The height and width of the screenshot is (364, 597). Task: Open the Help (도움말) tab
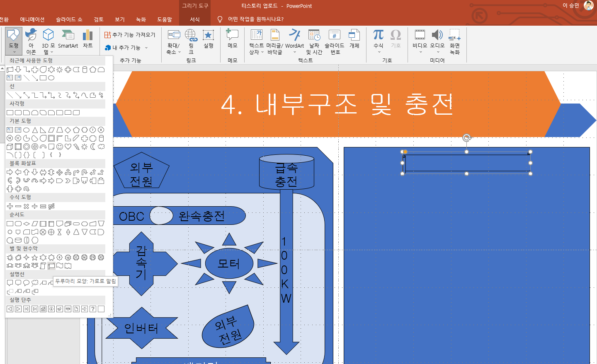pos(165,19)
